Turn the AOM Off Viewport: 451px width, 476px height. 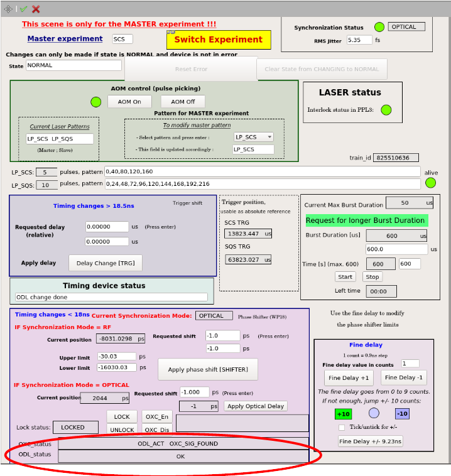tap(183, 102)
